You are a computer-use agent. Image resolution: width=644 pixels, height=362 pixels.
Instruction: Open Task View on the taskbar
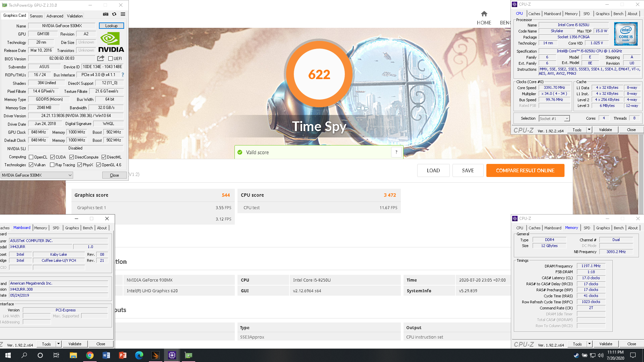[56, 355]
